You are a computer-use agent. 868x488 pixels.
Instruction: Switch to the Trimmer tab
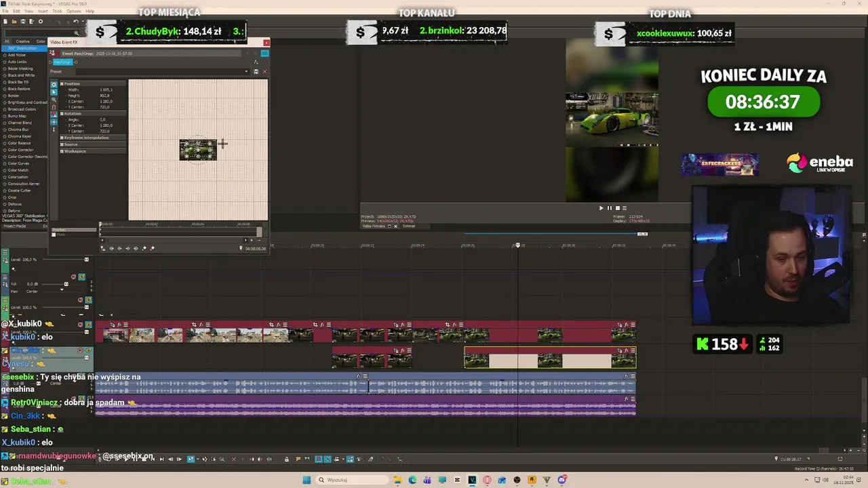(x=409, y=226)
